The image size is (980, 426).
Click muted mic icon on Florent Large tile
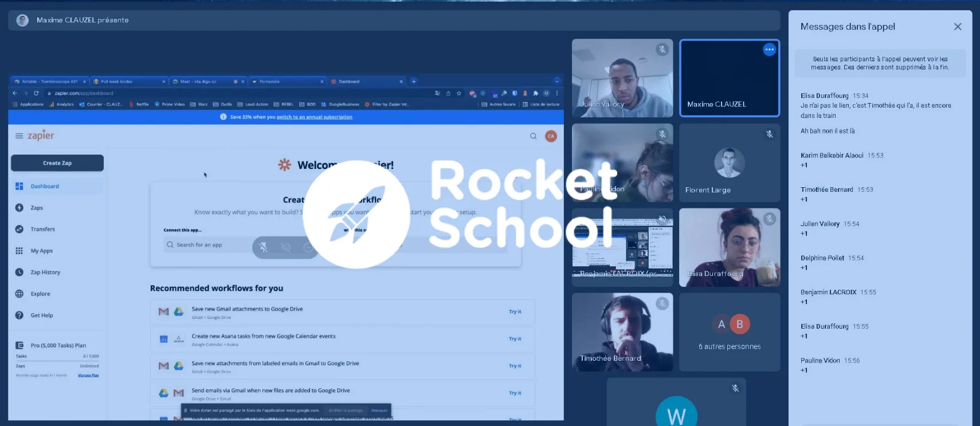tap(770, 134)
